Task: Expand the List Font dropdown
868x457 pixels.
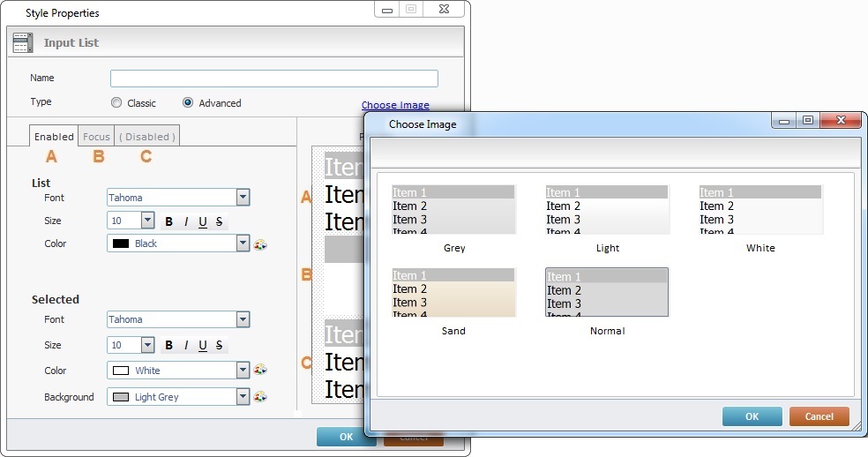Action: point(243,198)
